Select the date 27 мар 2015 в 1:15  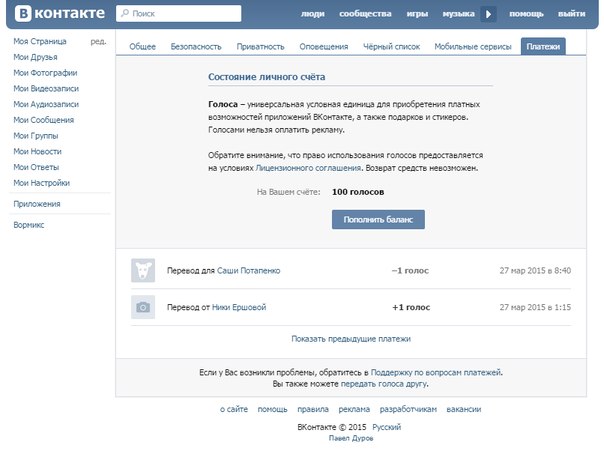tap(535, 307)
